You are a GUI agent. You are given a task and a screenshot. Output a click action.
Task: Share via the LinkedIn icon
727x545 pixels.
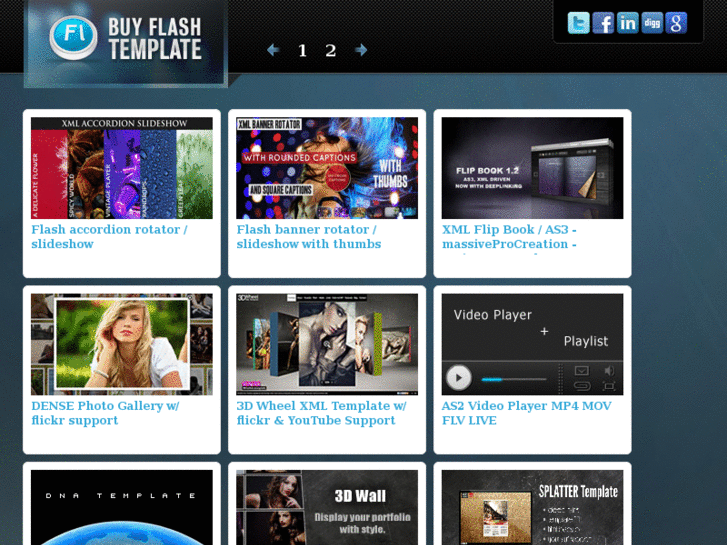click(x=628, y=23)
